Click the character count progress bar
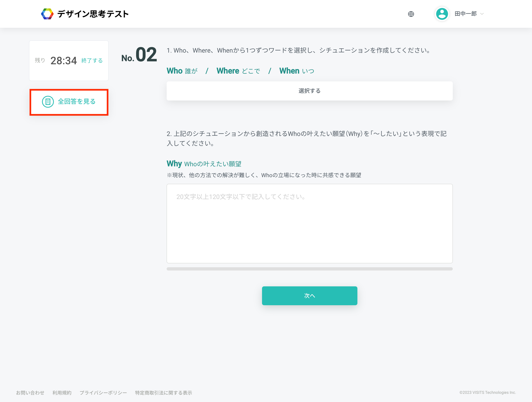The width and height of the screenshot is (532, 402). pos(309,269)
